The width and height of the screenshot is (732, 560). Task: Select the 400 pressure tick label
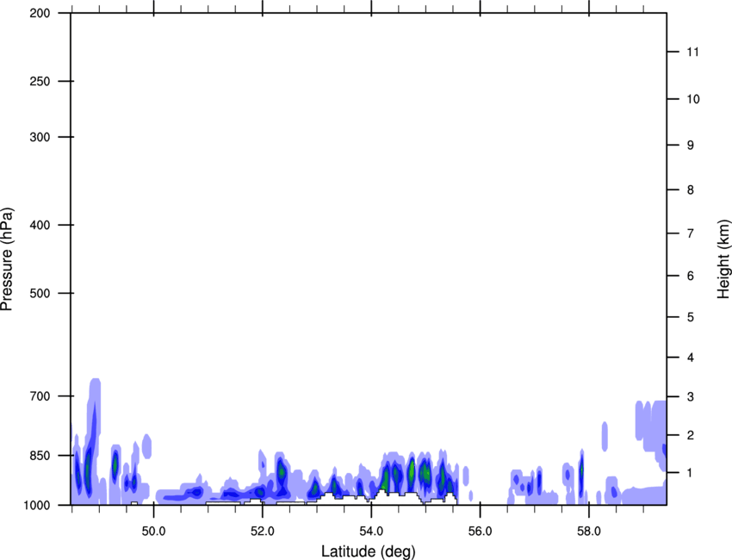coord(40,225)
